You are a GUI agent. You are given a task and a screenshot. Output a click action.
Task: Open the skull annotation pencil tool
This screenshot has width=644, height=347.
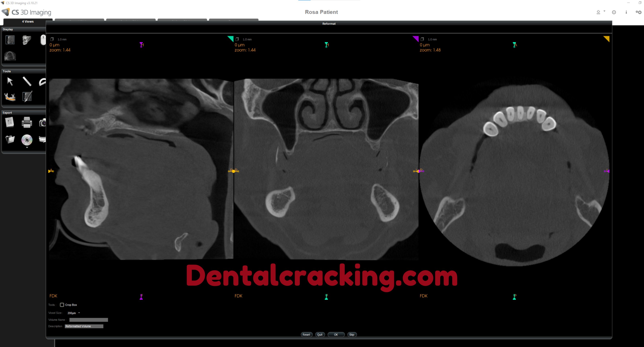[27, 97]
